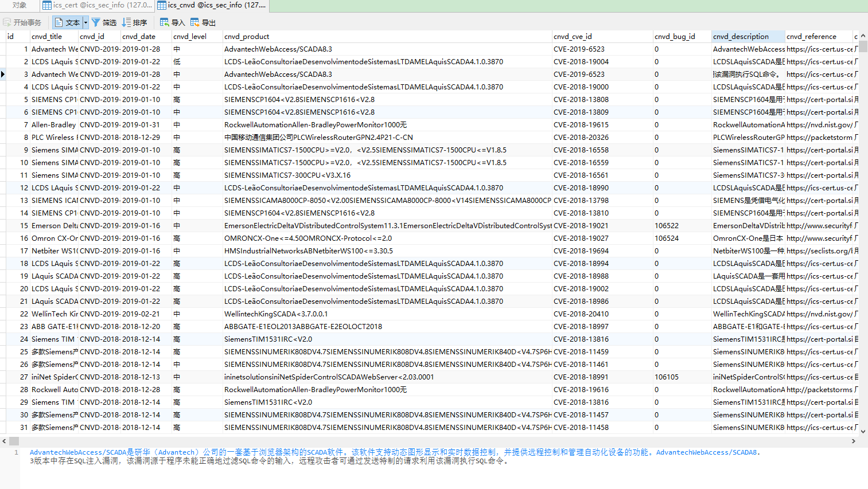Click the cnvd_title column header
The height and width of the screenshot is (489, 868).
click(x=54, y=36)
